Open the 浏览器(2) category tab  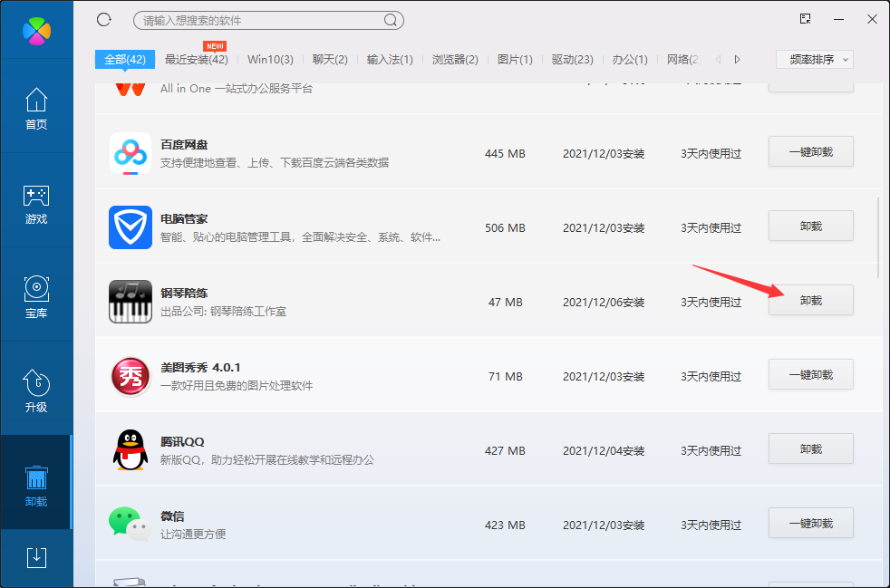pos(455,60)
